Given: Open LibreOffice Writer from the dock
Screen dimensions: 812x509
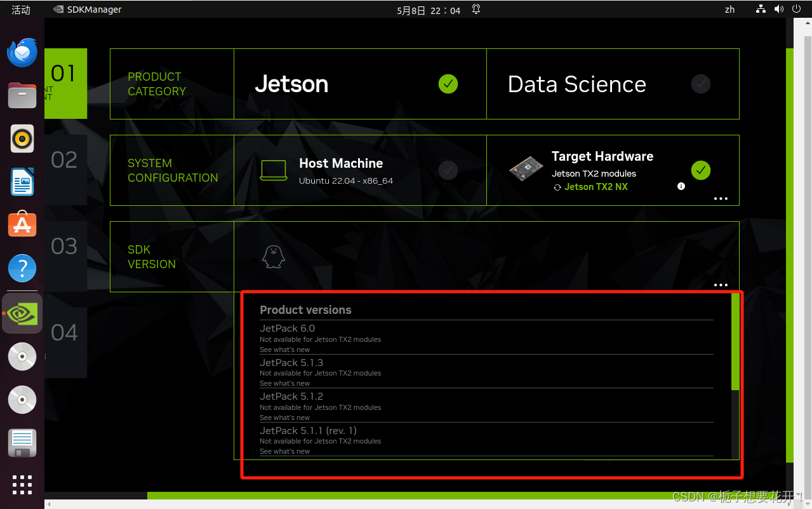Looking at the screenshot, I should 22,182.
